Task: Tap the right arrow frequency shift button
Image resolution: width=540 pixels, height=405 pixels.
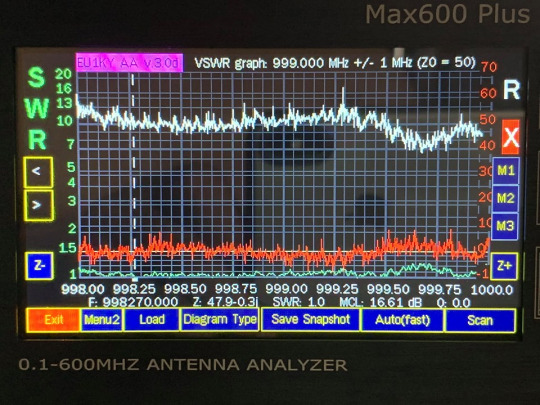Action: coord(39,205)
